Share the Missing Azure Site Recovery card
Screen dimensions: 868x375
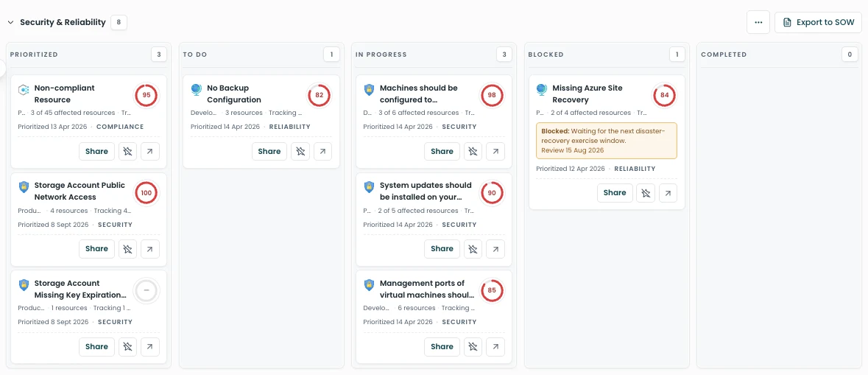click(x=615, y=193)
